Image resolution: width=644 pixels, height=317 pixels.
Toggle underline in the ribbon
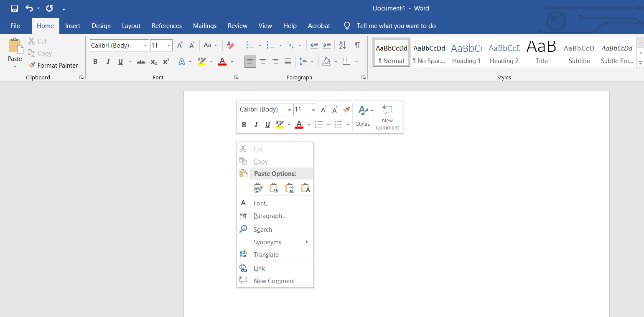(x=120, y=61)
